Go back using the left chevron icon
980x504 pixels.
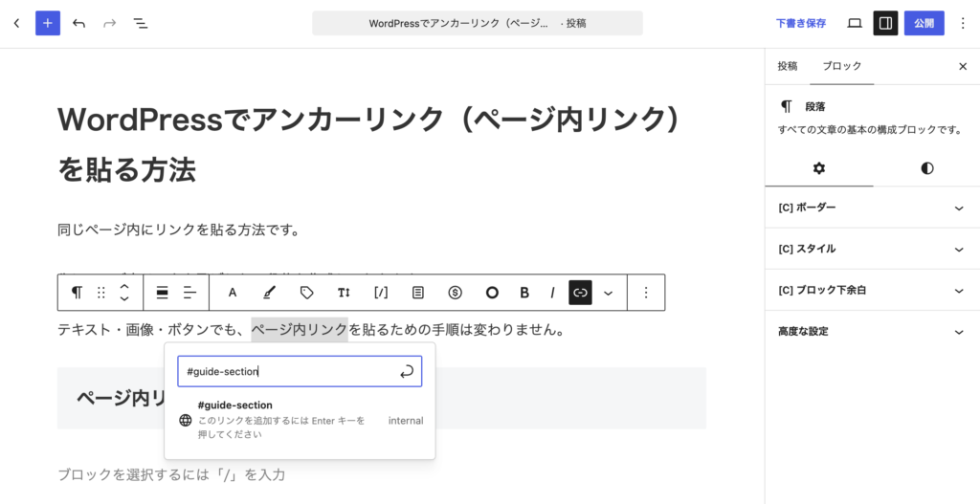(x=17, y=23)
